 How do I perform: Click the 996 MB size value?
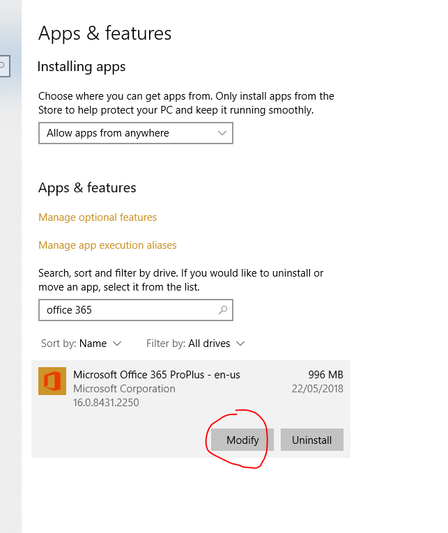[x=326, y=375]
